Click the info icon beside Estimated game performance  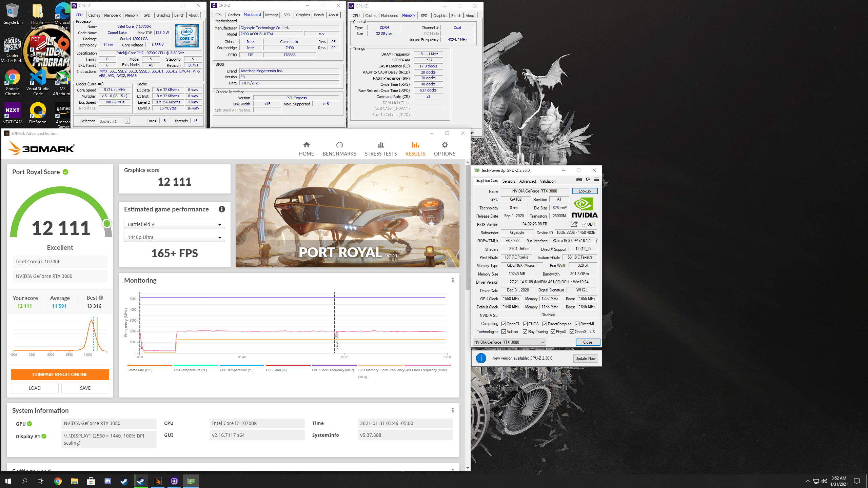pos(222,209)
